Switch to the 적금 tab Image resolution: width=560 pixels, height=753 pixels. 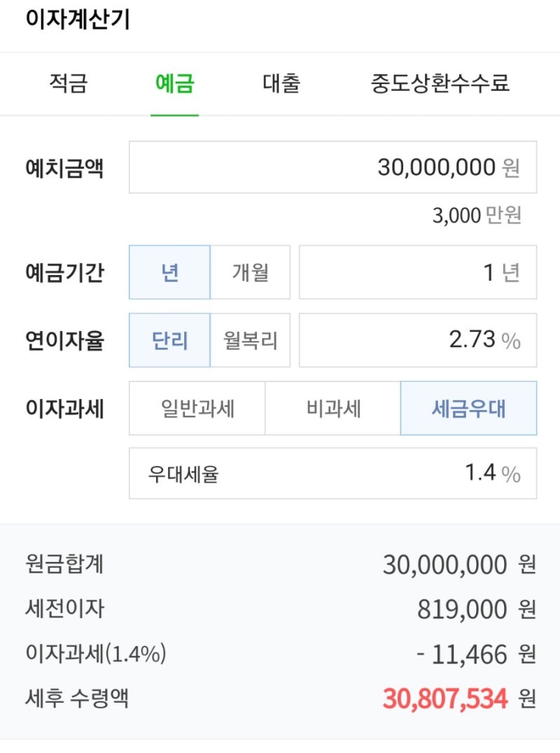(x=68, y=84)
